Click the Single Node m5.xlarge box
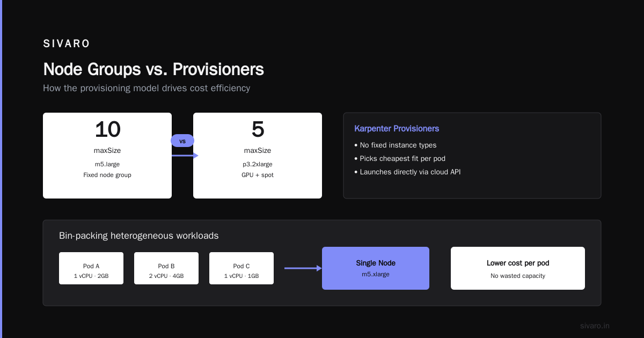Image resolution: width=644 pixels, height=338 pixels. [x=376, y=268]
